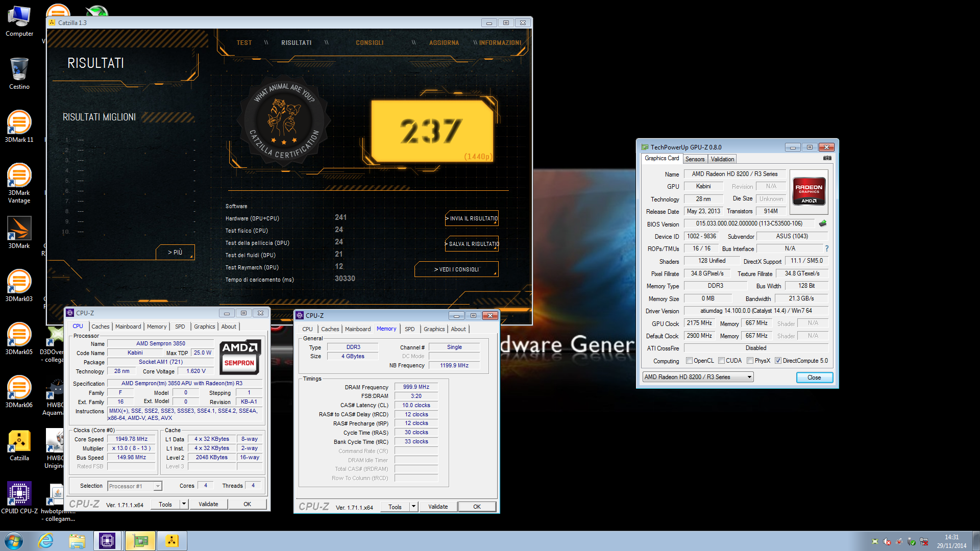Open SPD tab in right CPU-Z window
980x551 pixels.
(409, 329)
